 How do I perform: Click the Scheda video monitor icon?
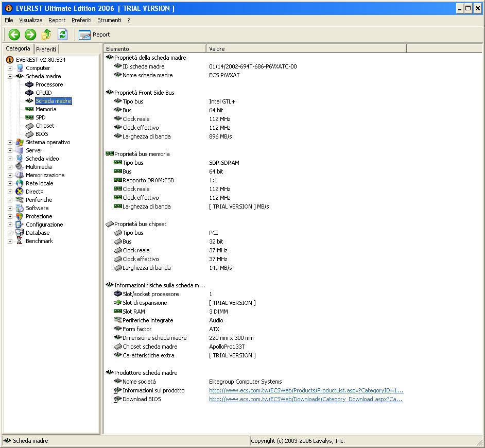pos(20,159)
